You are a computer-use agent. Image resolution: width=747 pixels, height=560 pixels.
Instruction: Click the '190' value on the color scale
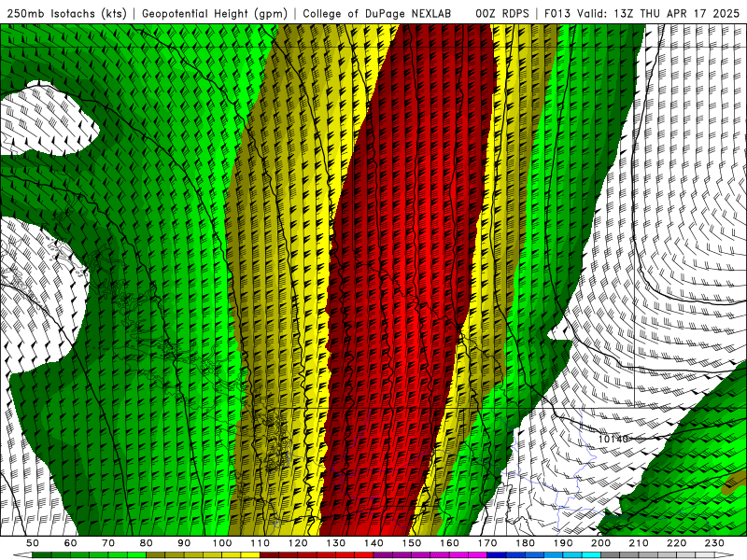[563, 543]
